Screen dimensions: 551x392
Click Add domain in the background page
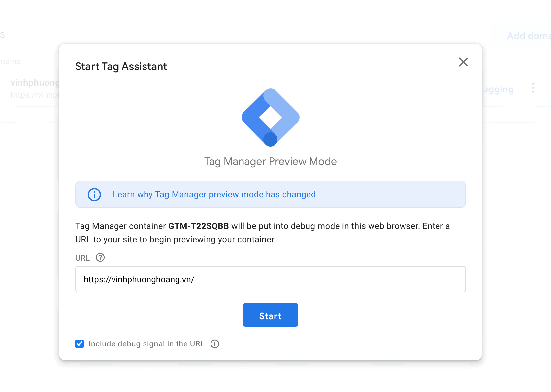pyautogui.click(x=529, y=36)
